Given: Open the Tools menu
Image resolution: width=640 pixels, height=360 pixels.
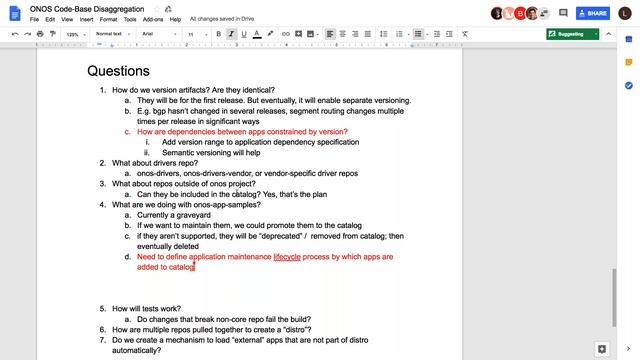Looking at the screenshot, I should tap(130, 19).
